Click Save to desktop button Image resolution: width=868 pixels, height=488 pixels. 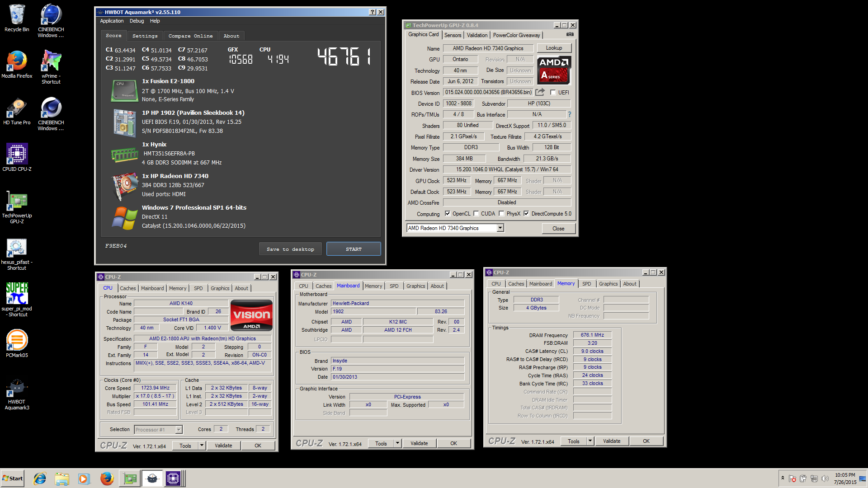pyautogui.click(x=290, y=249)
